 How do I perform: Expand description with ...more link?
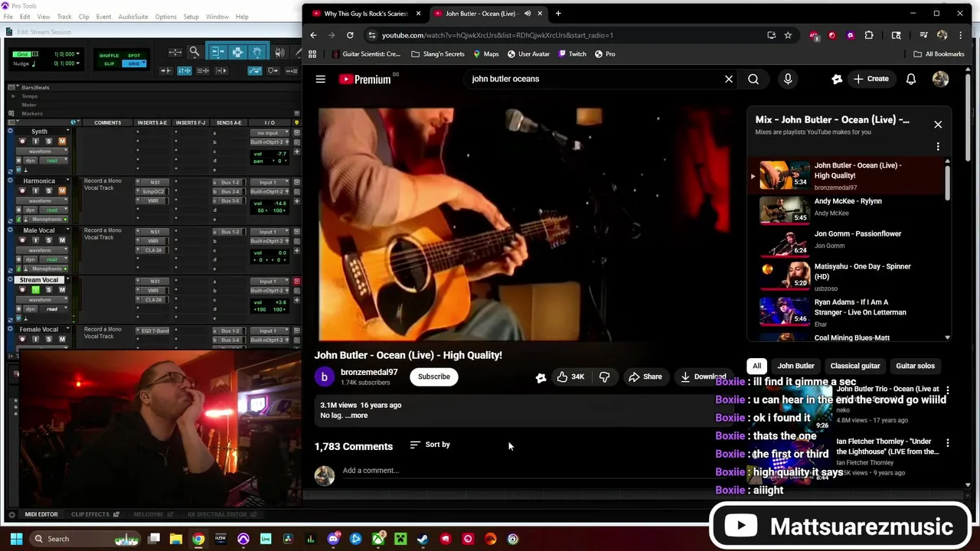(357, 416)
